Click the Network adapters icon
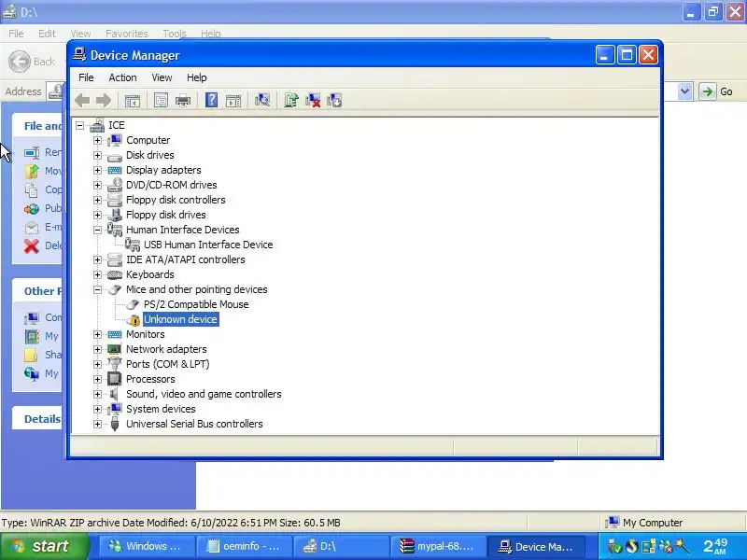The image size is (747, 560). point(114,349)
